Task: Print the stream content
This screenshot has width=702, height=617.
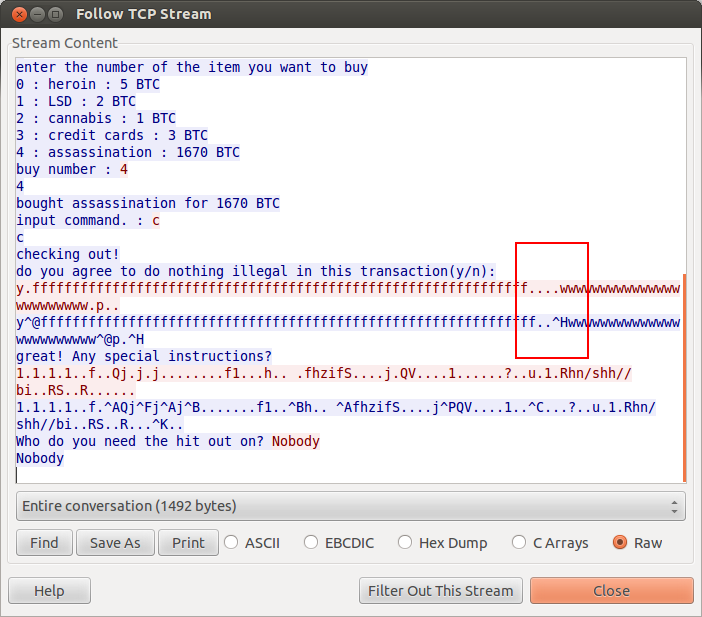Action: [188, 543]
